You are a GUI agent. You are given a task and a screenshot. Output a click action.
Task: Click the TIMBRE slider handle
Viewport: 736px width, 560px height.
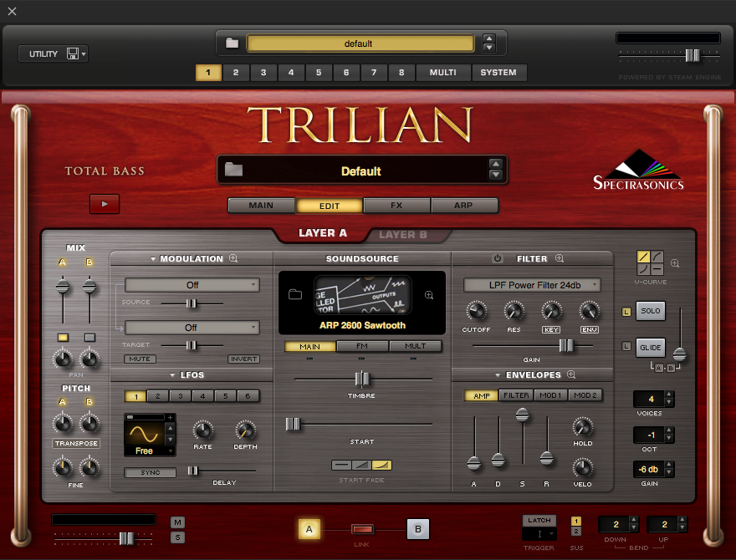click(362, 379)
